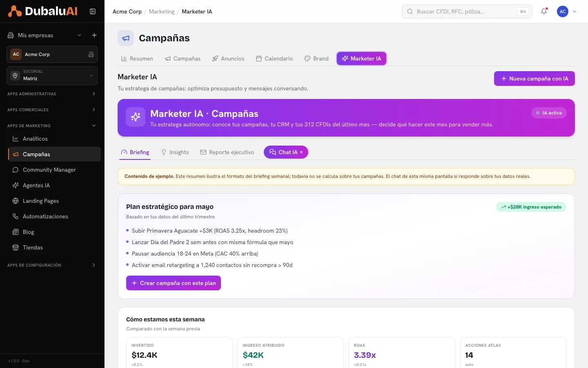
Task: Click the Acme Corp company card
Action: (52, 54)
